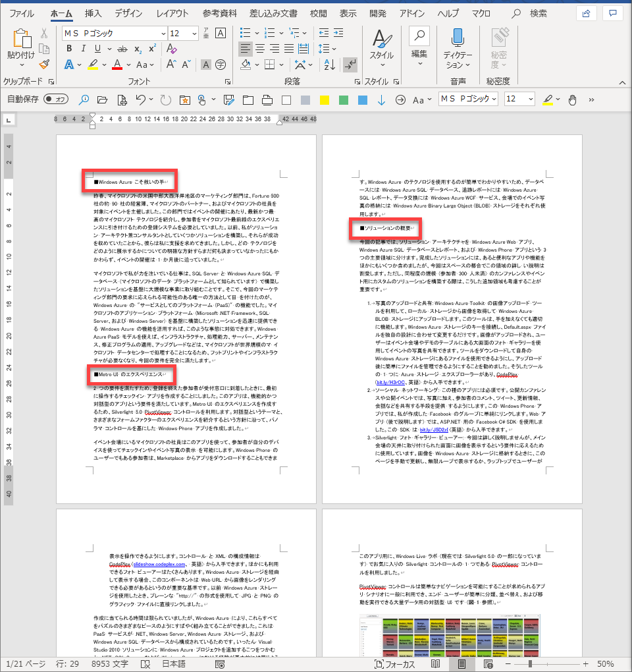
Task: Open the 校閲 (Review) tab
Action: coord(318,13)
